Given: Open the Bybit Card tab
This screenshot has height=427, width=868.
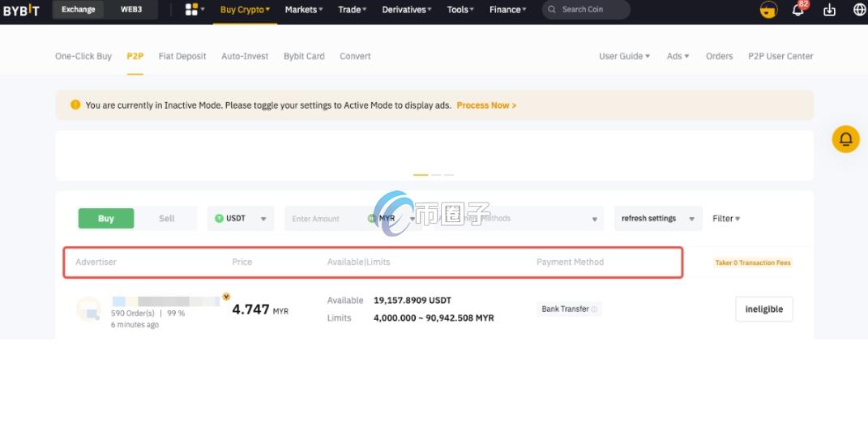Looking at the screenshot, I should coord(304,56).
